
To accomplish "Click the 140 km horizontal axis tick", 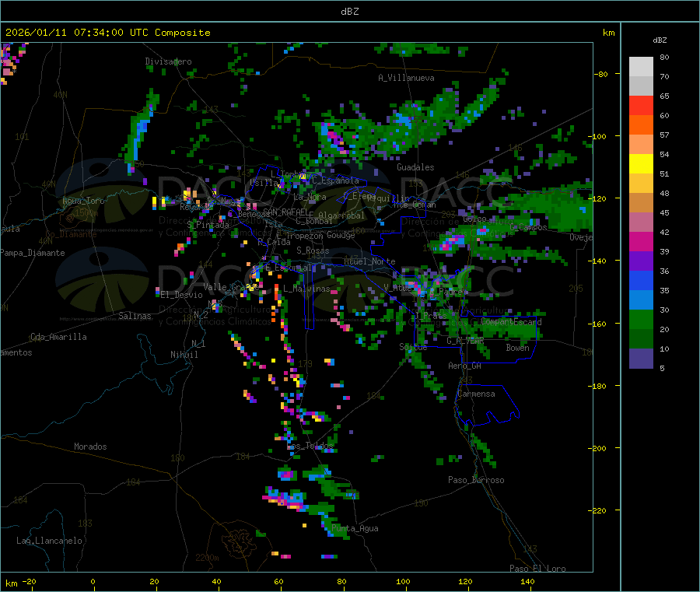I will pos(527,581).
